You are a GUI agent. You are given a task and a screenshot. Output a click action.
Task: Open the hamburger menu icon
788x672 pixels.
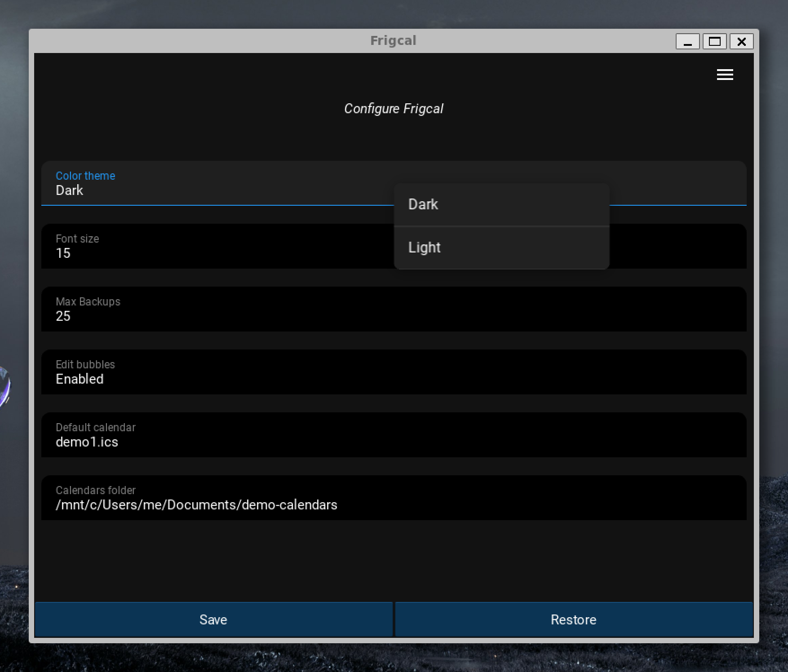tap(725, 75)
